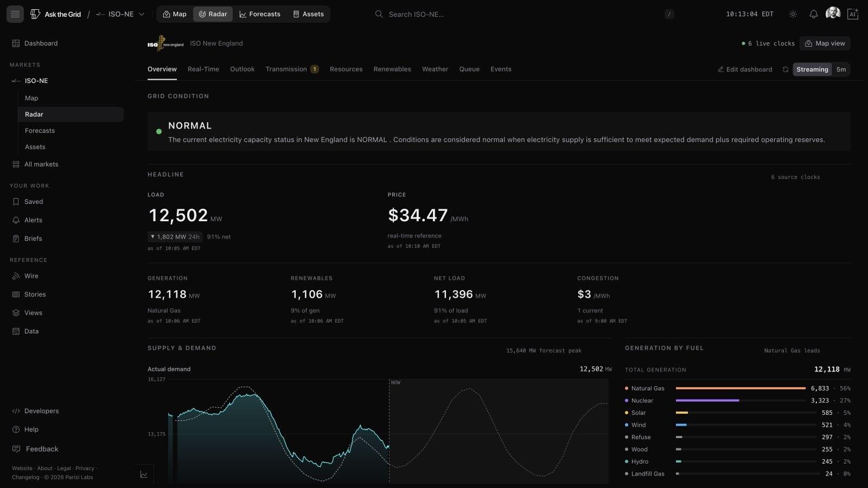This screenshot has height=488, width=868.
Task: Open the Changelog footer link
Action: [x=25, y=477]
